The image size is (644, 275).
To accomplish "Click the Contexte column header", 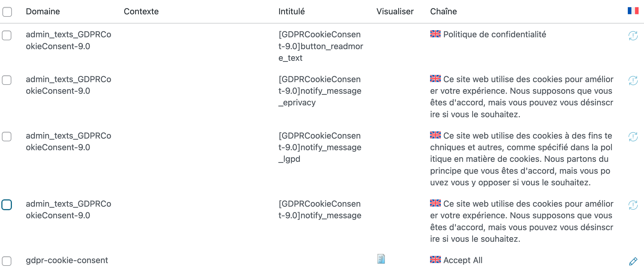I will [141, 11].
